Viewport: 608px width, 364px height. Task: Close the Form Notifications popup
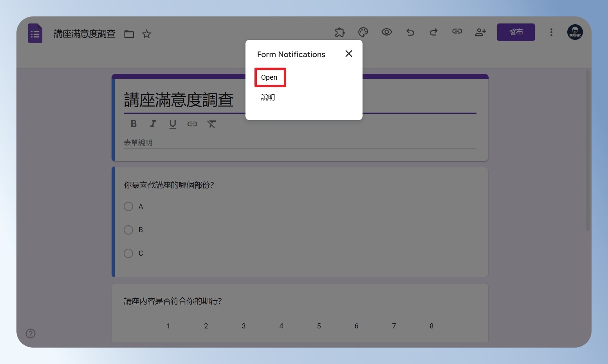click(x=349, y=54)
